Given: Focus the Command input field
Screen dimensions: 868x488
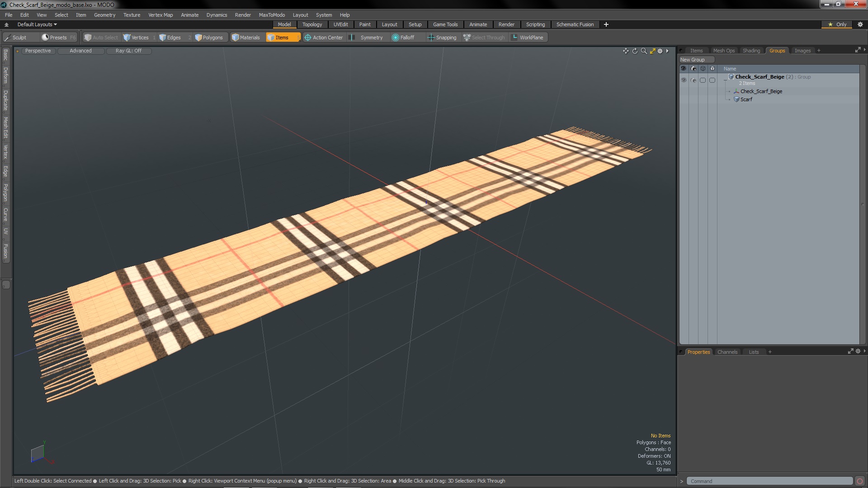Looking at the screenshot, I should [770, 481].
